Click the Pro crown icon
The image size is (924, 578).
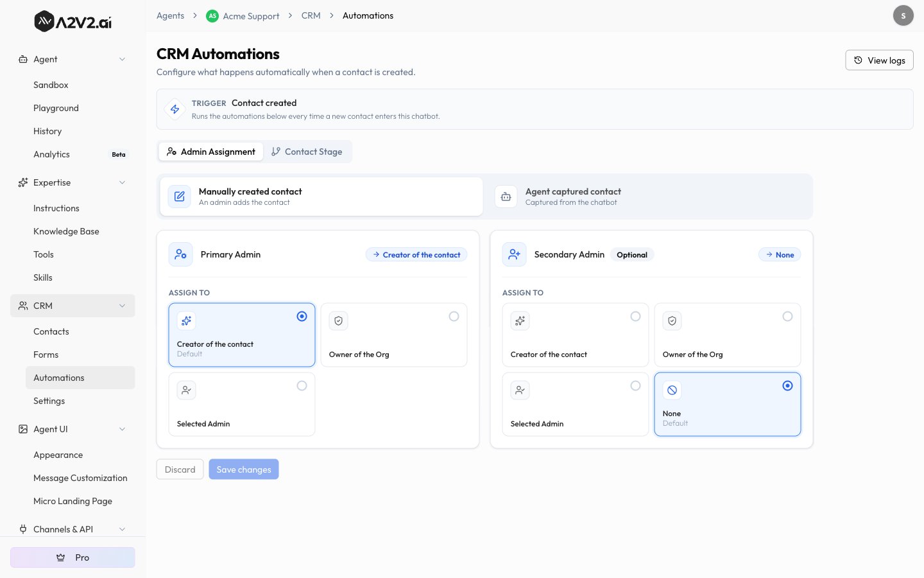61,557
